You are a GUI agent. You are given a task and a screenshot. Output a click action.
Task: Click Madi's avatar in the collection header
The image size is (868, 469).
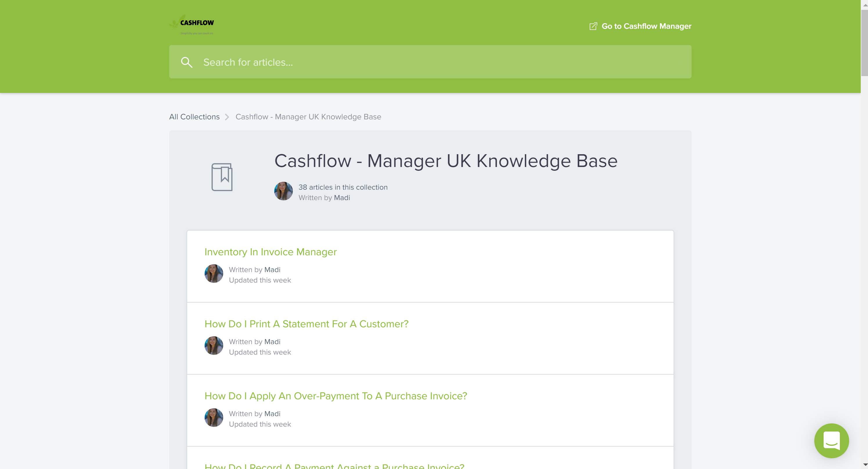coord(283,191)
